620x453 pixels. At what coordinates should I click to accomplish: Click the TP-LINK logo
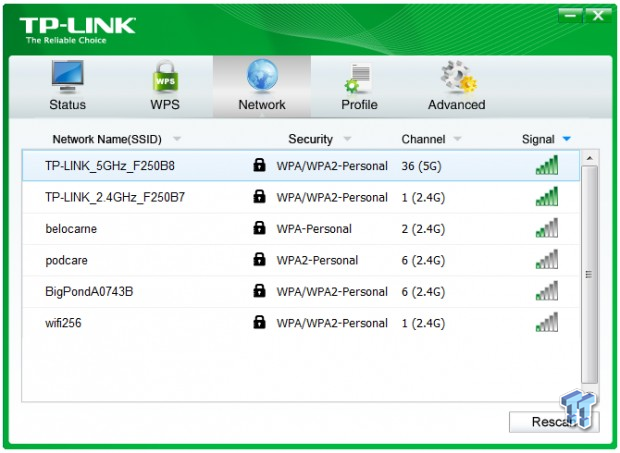(x=78, y=30)
